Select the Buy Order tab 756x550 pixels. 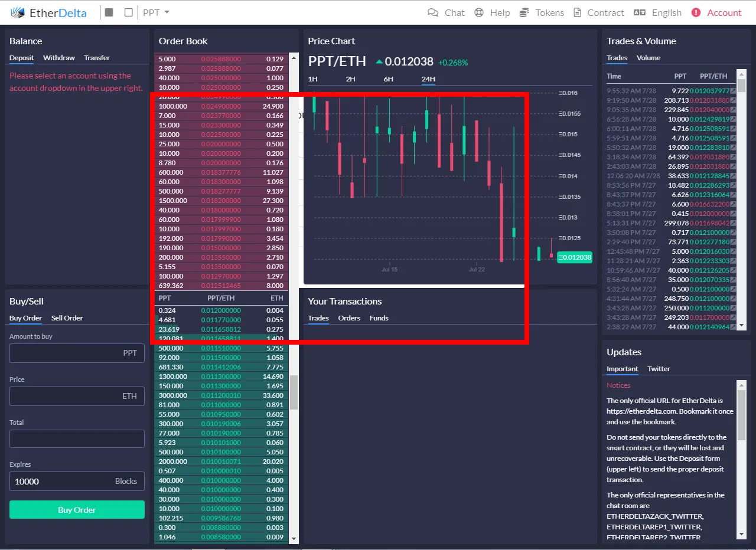tap(25, 318)
